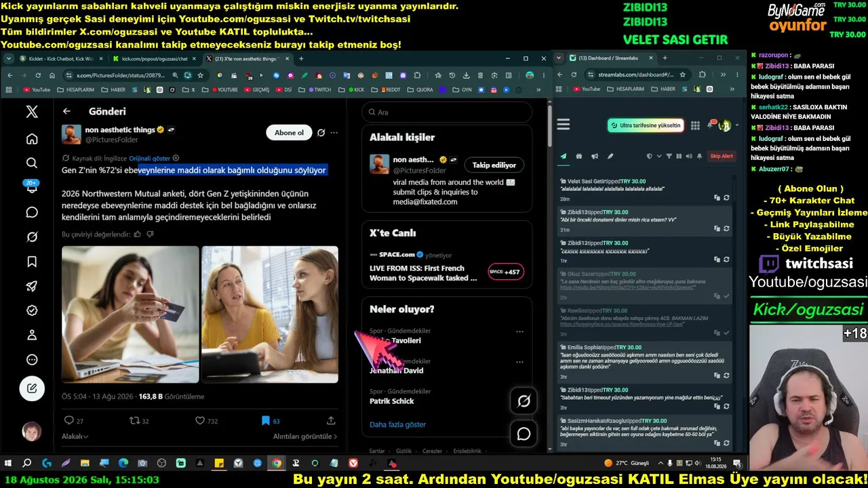
Task: Open the floating chat bubble button
Action: point(524,434)
